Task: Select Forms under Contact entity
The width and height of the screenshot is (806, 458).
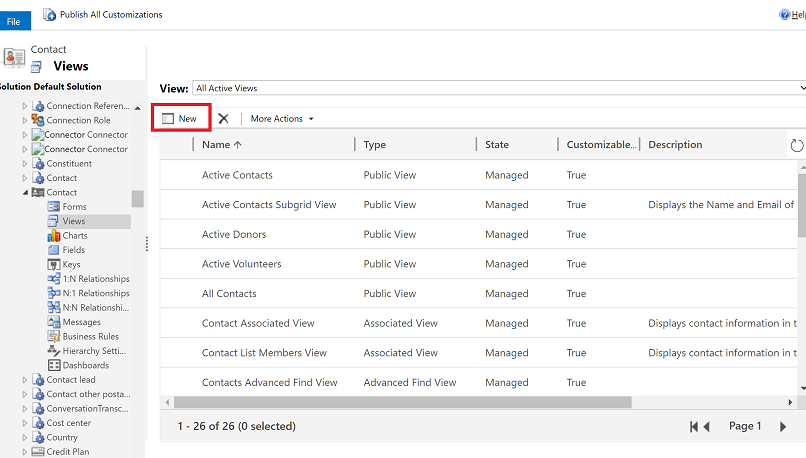Action: pos(74,207)
